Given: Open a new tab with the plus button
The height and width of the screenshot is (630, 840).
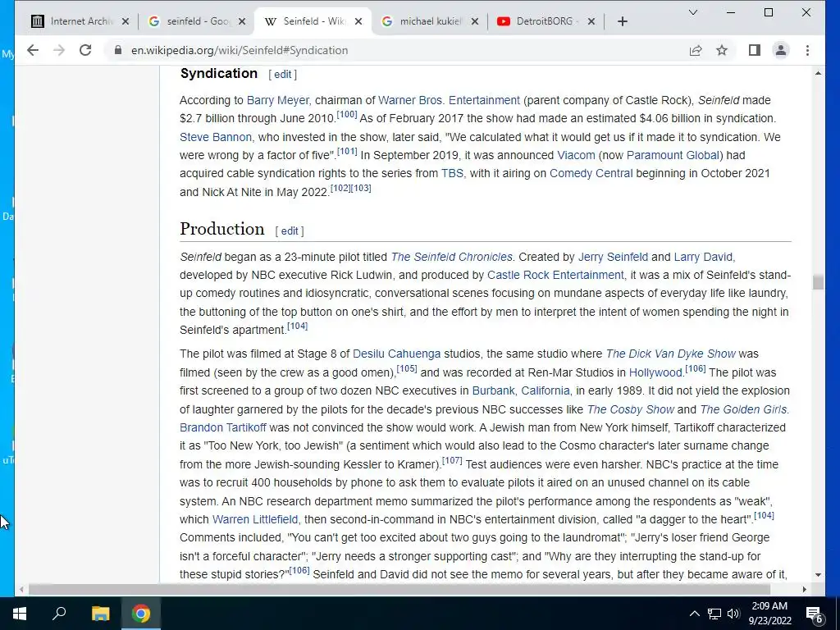Looking at the screenshot, I should coord(622,21).
